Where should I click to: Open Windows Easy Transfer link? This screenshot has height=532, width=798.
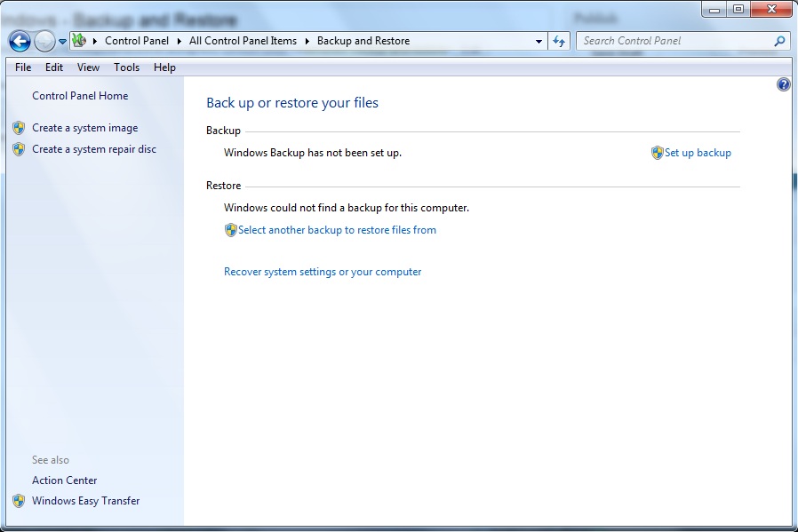tap(85, 500)
